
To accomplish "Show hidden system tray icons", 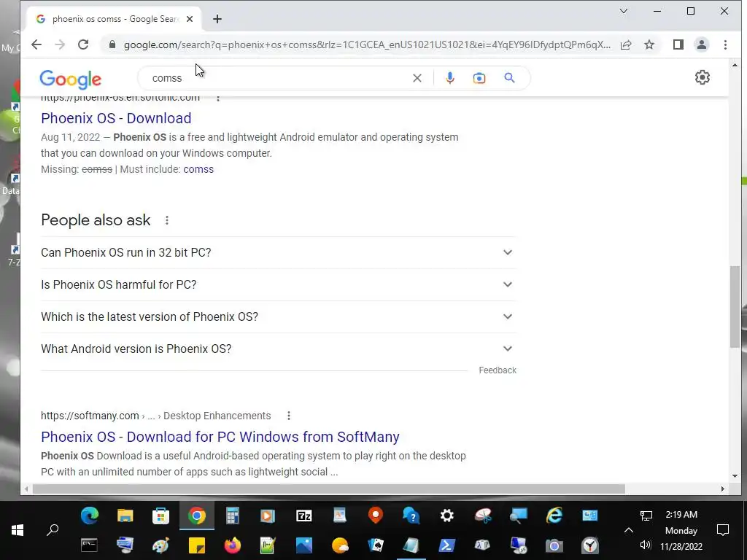I will click(x=629, y=530).
